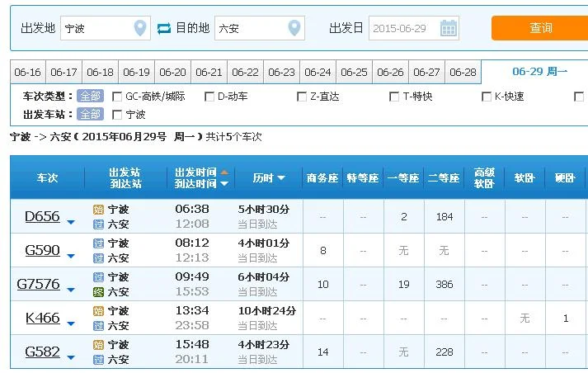Tick the T-特快 checkbox
The height and width of the screenshot is (373, 588).
click(394, 97)
